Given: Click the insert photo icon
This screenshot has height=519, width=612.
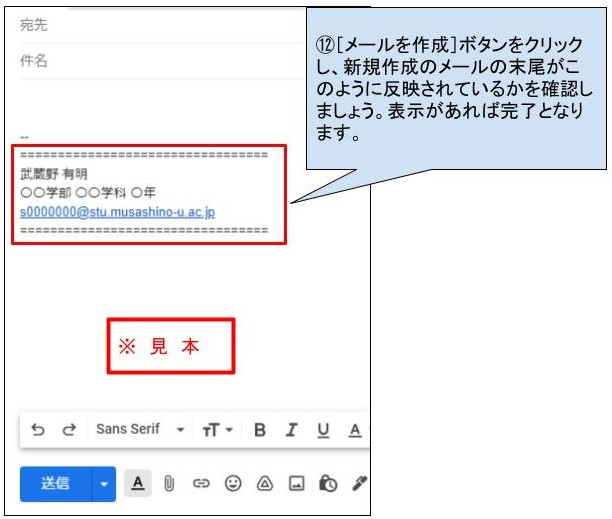Looking at the screenshot, I should coord(296,484).
